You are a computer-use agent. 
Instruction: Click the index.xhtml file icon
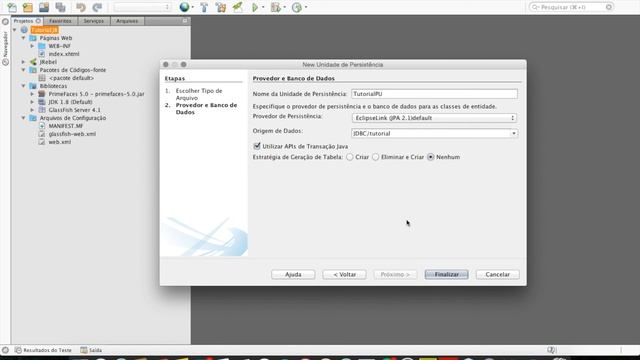click(42, 53)
